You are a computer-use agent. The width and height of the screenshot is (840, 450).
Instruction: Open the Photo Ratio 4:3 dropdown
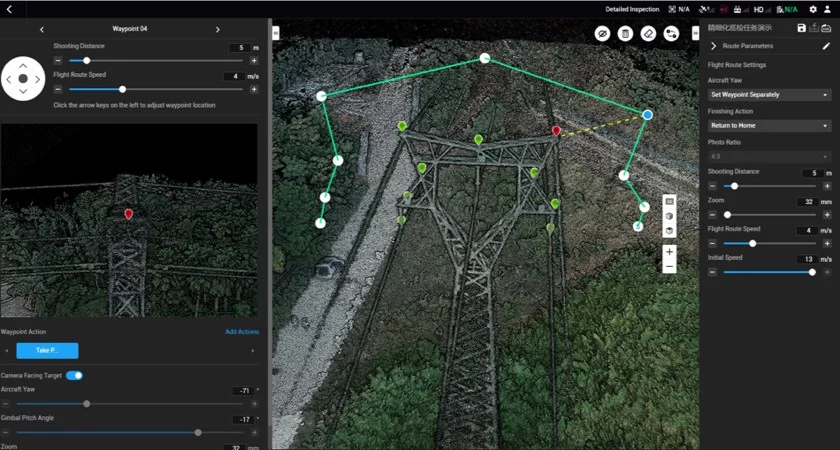770,157
